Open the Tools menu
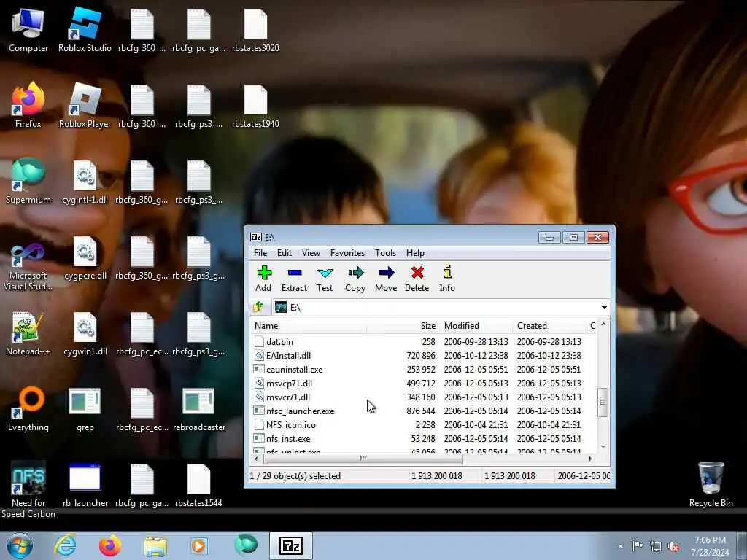This screenshot has height=560, width=747. click(385, 253)
